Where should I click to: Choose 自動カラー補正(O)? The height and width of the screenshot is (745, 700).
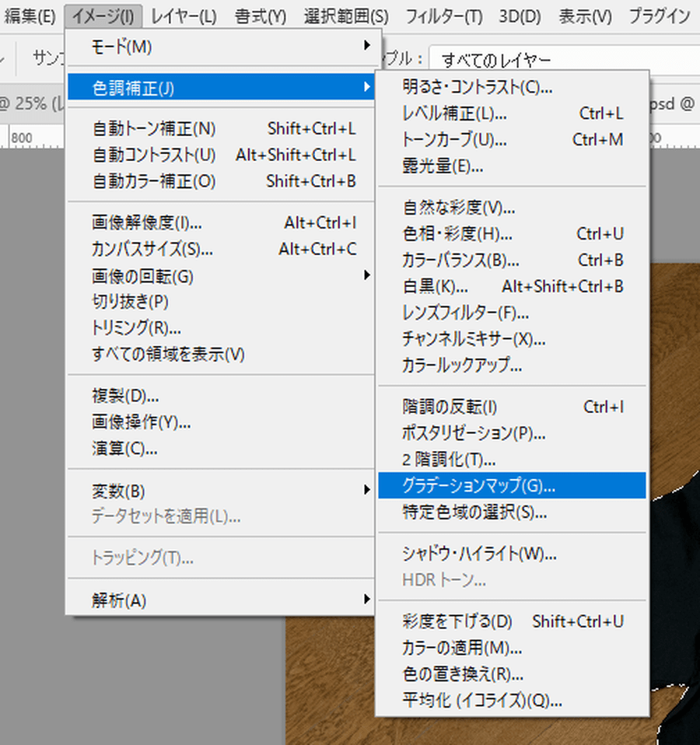[221, 181]
